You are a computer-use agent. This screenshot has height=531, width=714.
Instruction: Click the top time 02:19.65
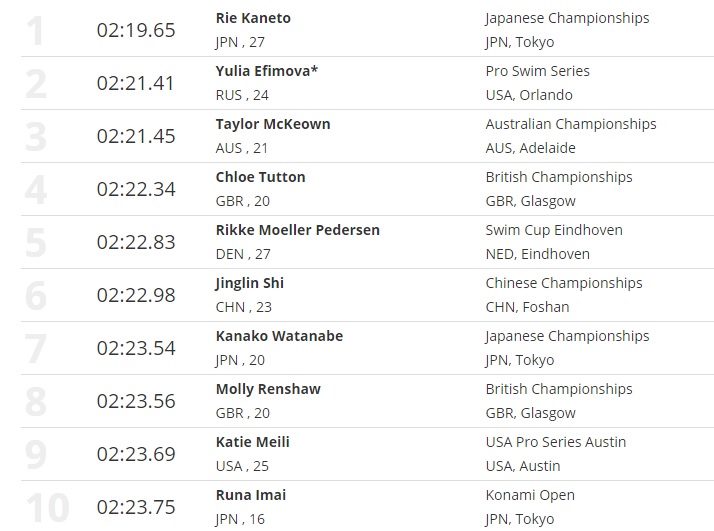136,30
